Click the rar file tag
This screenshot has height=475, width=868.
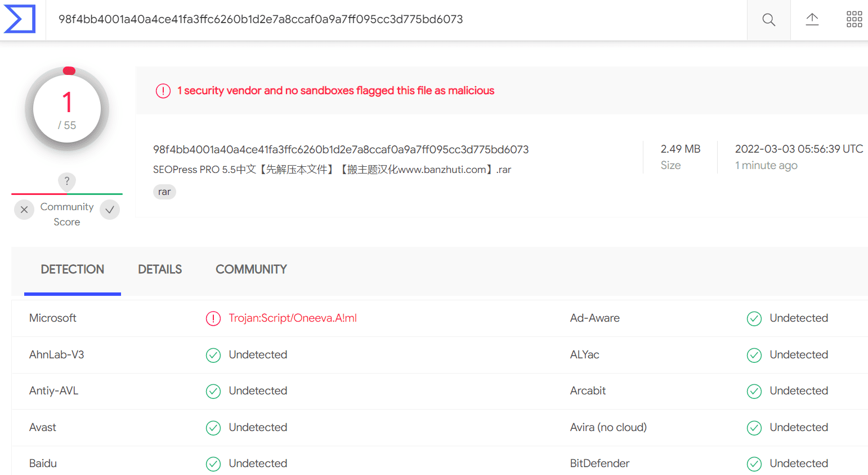pyautogui.click(x=164, y=192)
